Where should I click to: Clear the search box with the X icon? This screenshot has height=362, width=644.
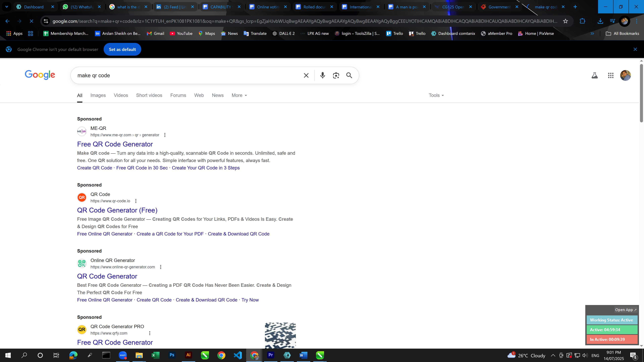tap(306, 75)
